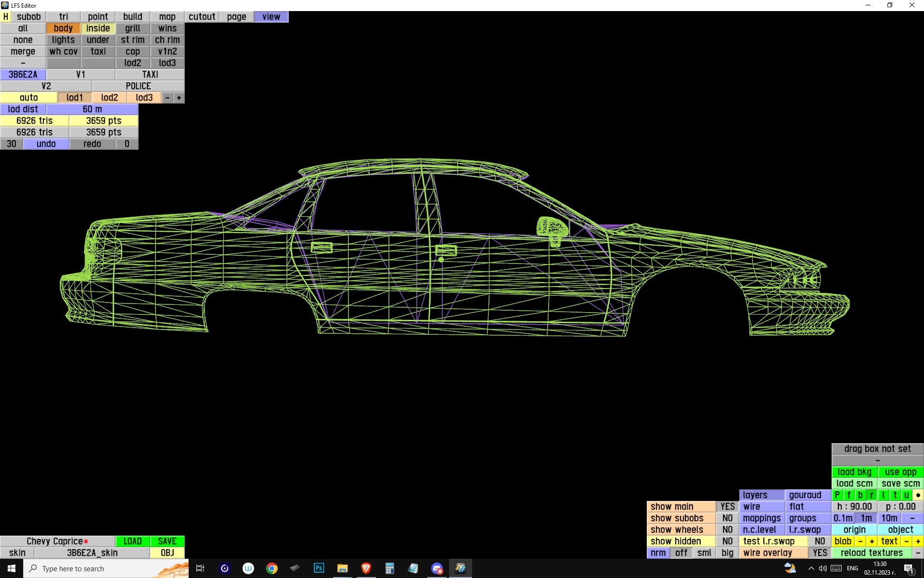Click the plus button beside lod3

click(179, 98)
